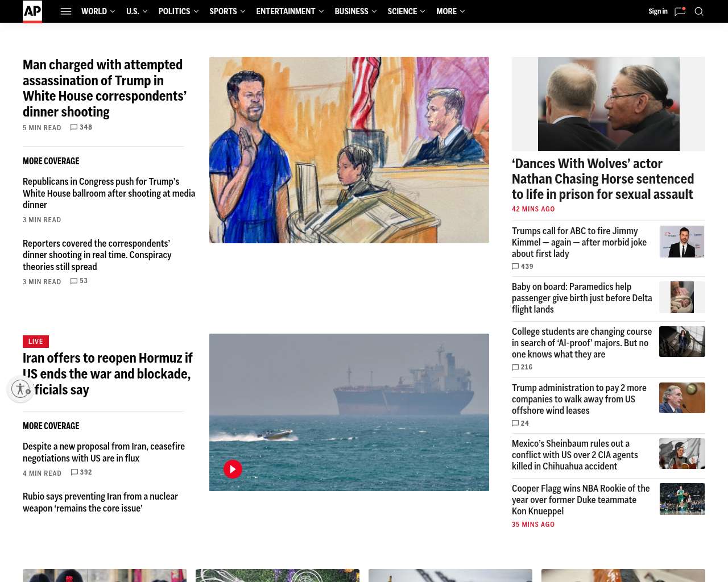Viewport: 728px width, 582px height.
Task: Play the Hormuz ship video
Action: click(x=233, y=469)
